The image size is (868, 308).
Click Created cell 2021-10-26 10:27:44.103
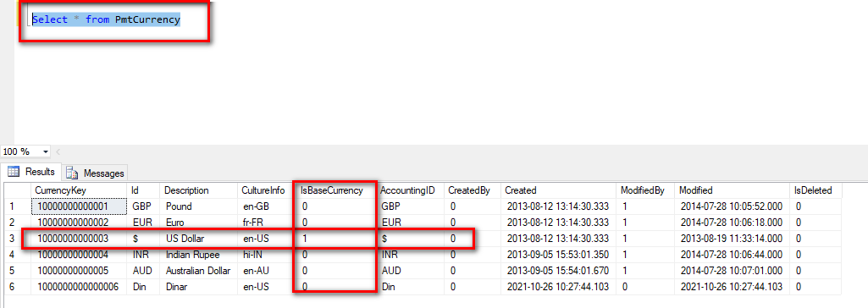[x=559, y=287]
